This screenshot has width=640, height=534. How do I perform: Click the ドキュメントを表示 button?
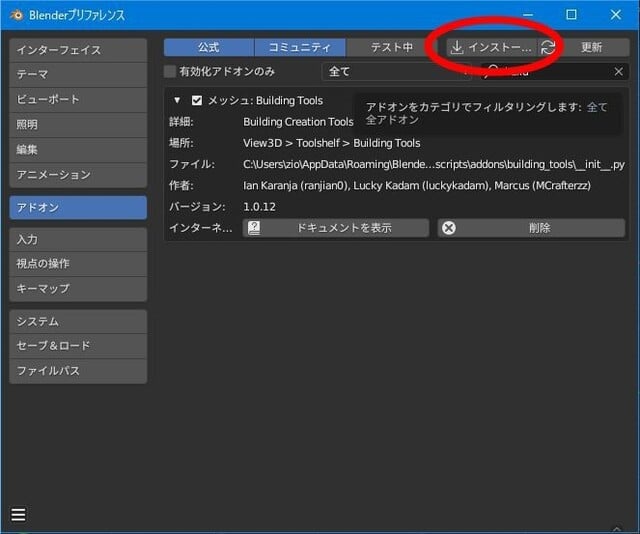point(336,228)
